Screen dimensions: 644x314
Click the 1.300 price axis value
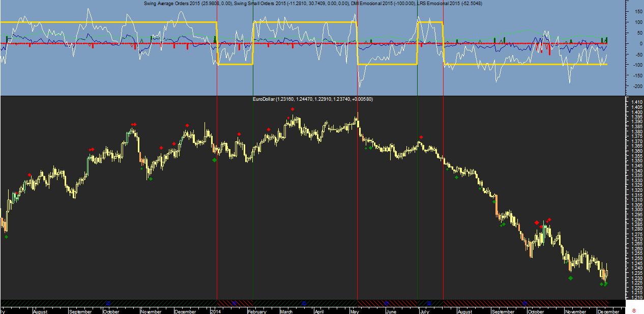pos(636,210)
